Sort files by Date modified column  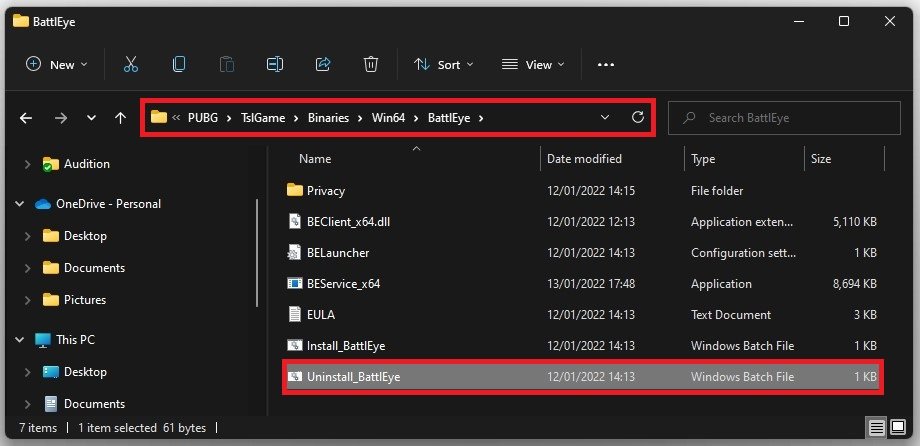click(584, 159)
